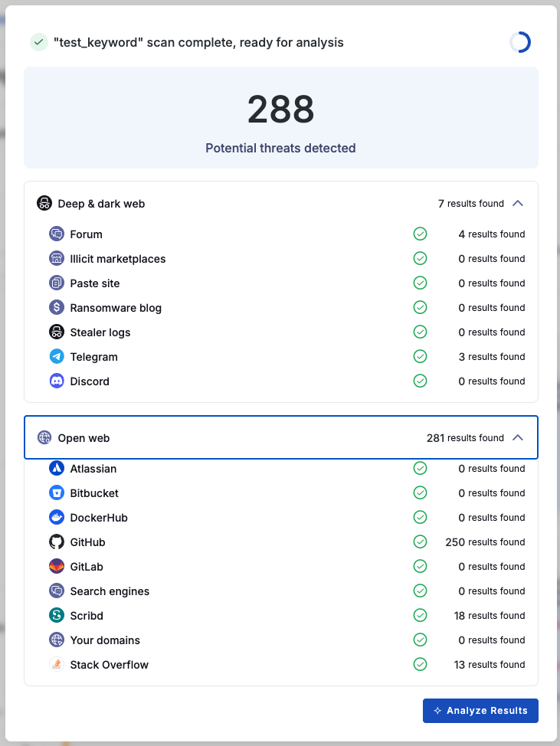The height and width of the screenshot is (746, 560).
Task: Collapse the Deep & dark web section
Action: click(x=518, y=204)
